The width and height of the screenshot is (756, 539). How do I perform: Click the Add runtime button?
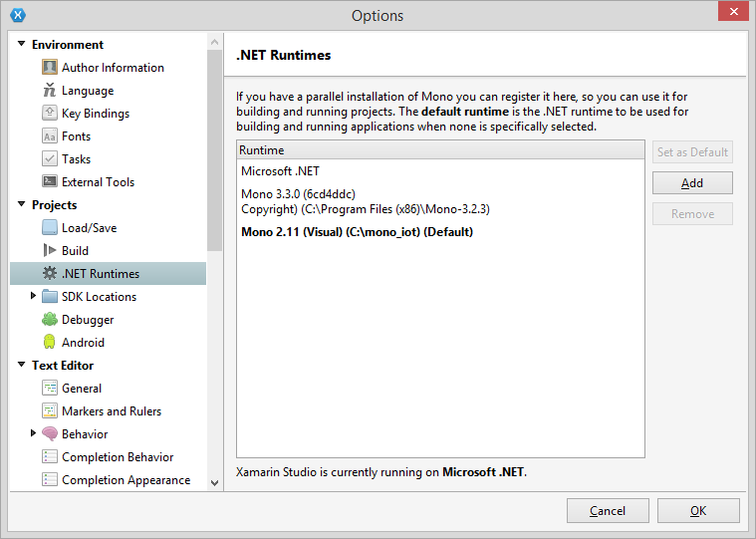click(692, 183)
